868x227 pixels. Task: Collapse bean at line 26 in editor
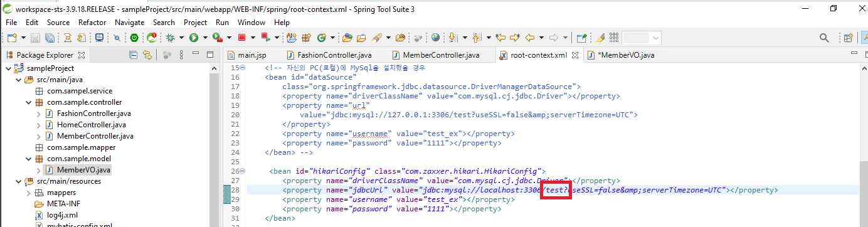pos(242,171)
